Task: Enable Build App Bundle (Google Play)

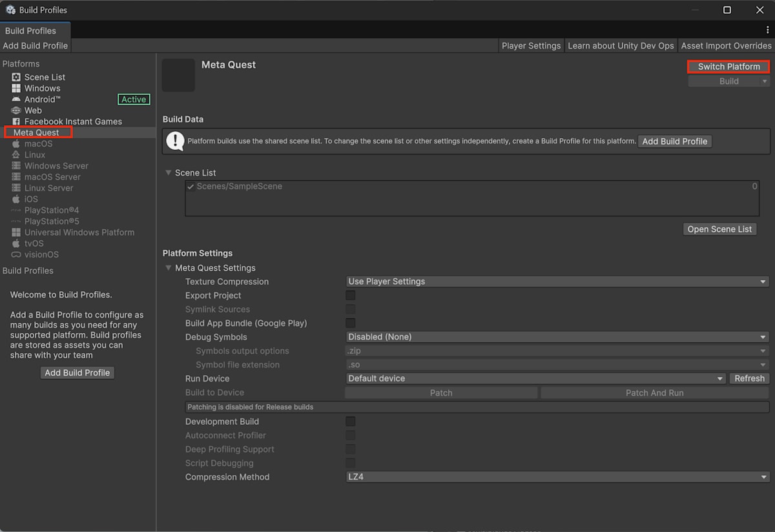Action: pos(351,323)
